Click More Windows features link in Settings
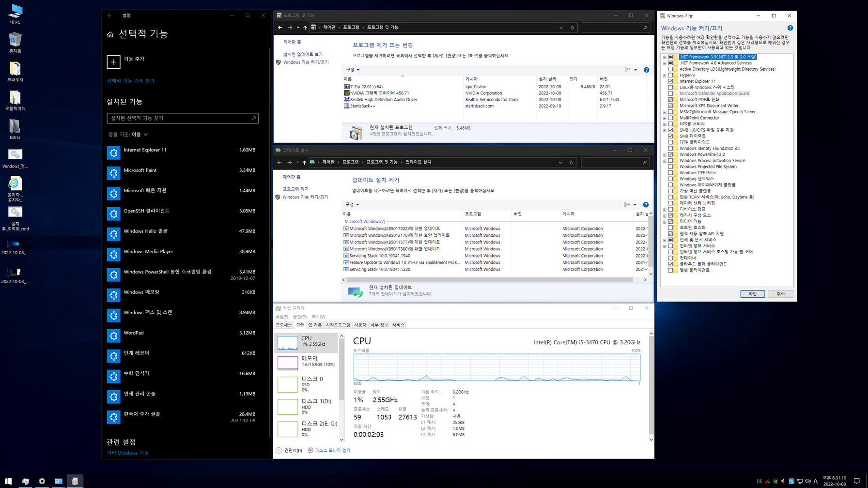The height and width of the screenshot is (488, 868). tap(128, 453)
